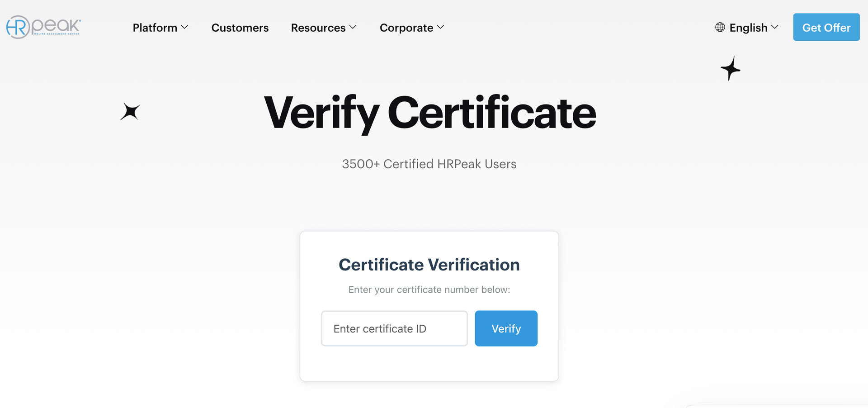Choose the English language label
This screenshot has height=408, width=868.
click(748, 28)
